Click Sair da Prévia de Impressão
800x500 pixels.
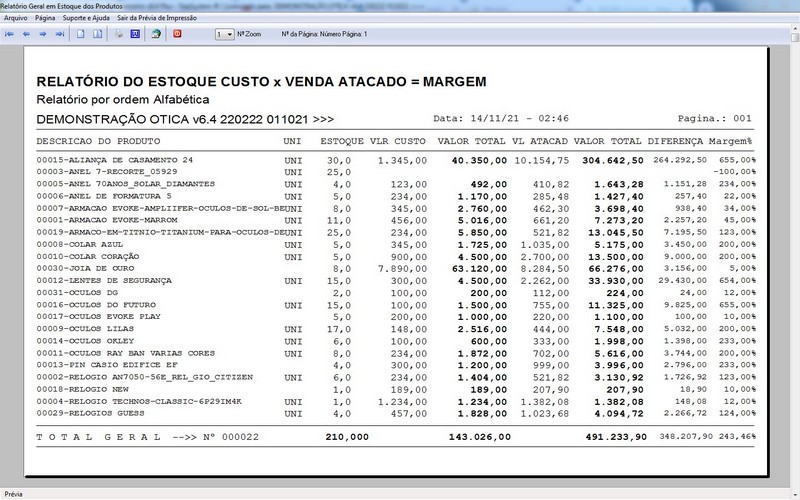tap(157, 18)
